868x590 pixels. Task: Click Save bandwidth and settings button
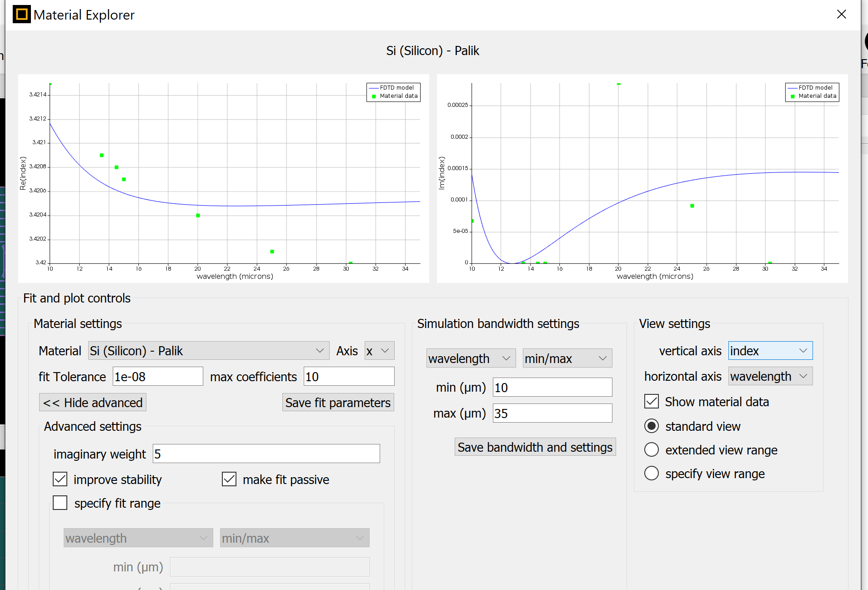point(535,447)
